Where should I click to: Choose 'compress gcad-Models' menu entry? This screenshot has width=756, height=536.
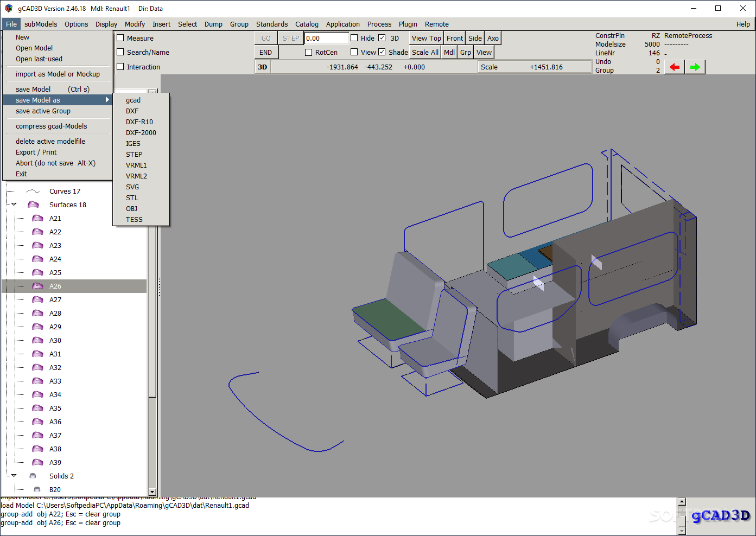tap(52, 126)
